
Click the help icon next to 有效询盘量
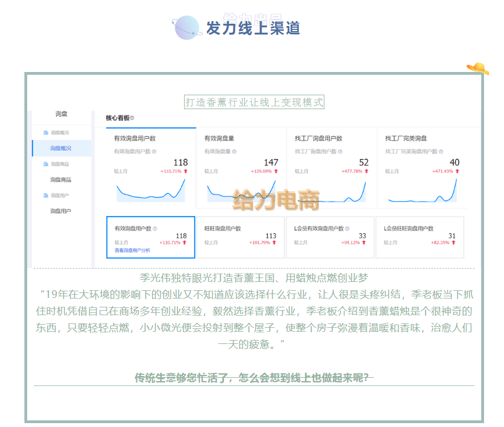[234, 151]
